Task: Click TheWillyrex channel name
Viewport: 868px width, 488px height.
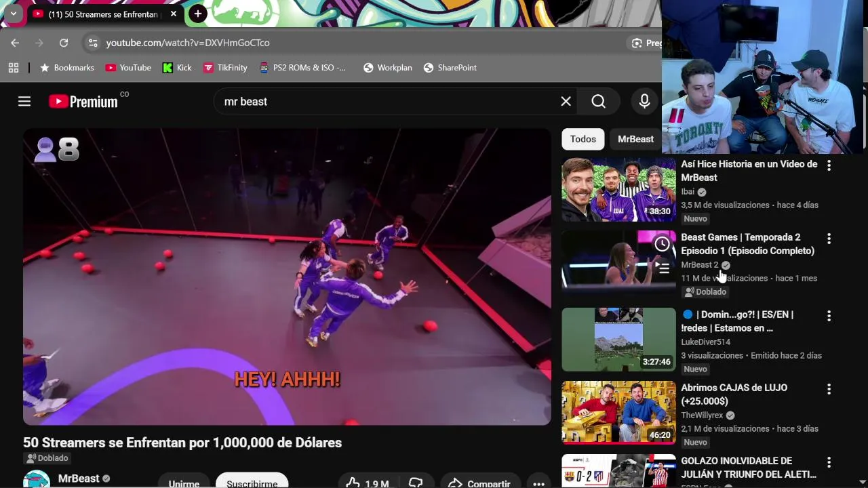Action: 702,415
